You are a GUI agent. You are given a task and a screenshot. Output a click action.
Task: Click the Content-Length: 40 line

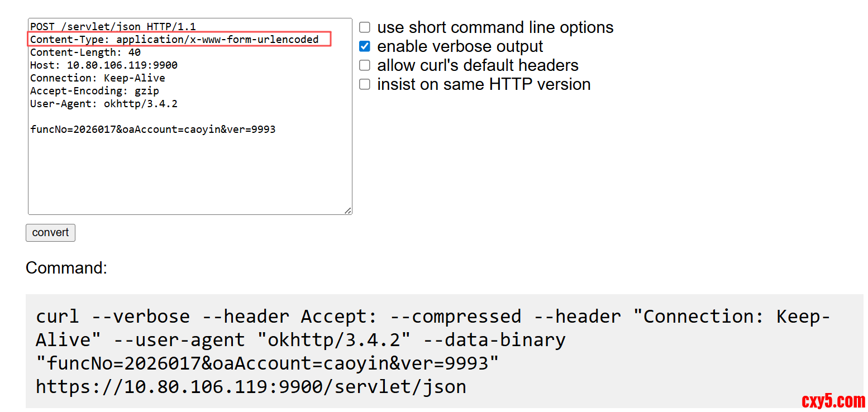pos(85,52)
